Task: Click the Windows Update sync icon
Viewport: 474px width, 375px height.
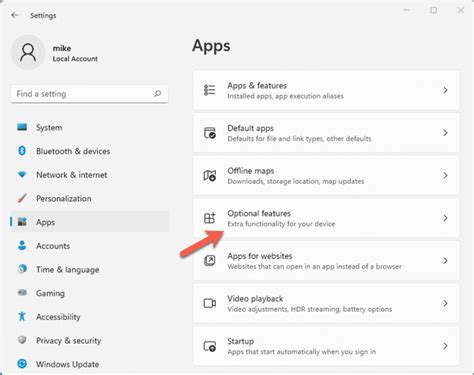Action: coord(22,364)
